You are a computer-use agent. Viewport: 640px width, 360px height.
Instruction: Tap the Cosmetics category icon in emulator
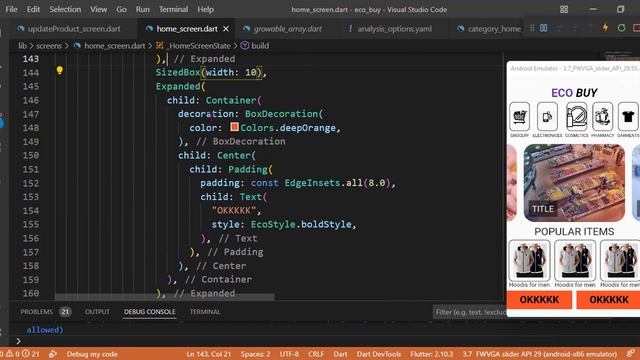click(576, 116)
